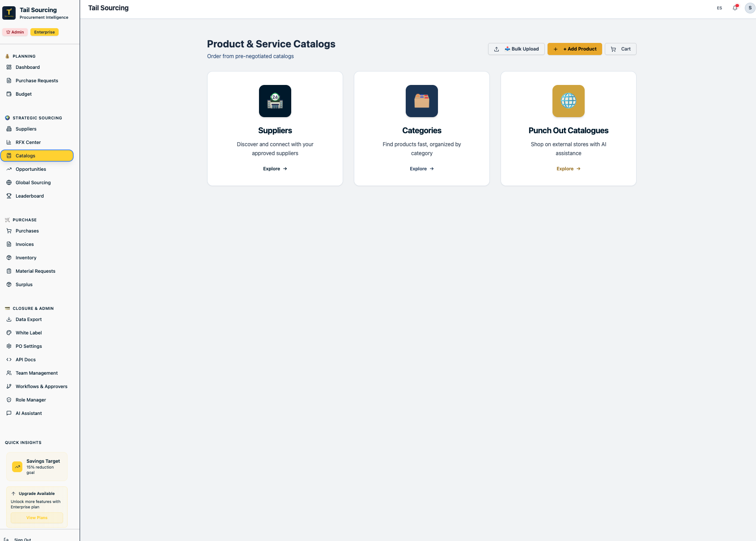Open the user avatar S menu

[x=750, y=8]
